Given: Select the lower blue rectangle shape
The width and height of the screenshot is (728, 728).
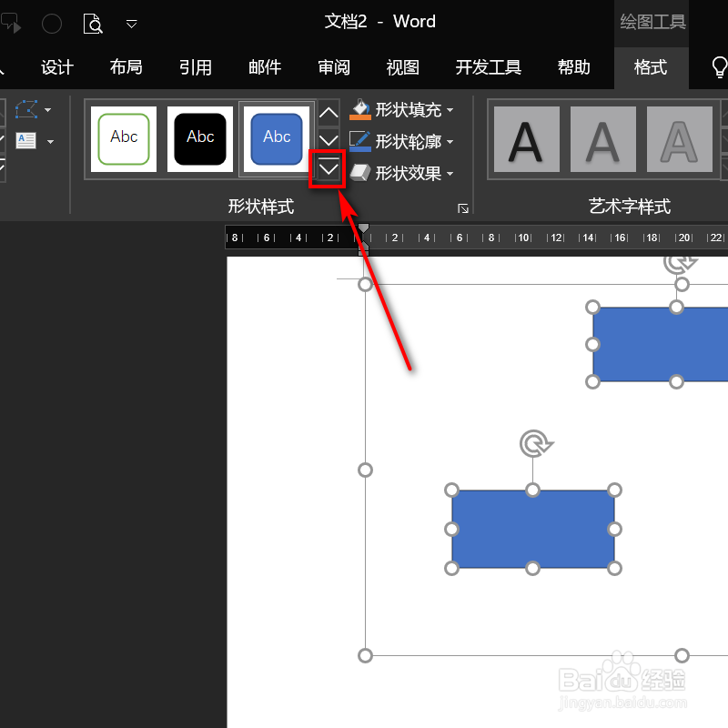Looking at the screenshot, I should (x=533, y=529).
